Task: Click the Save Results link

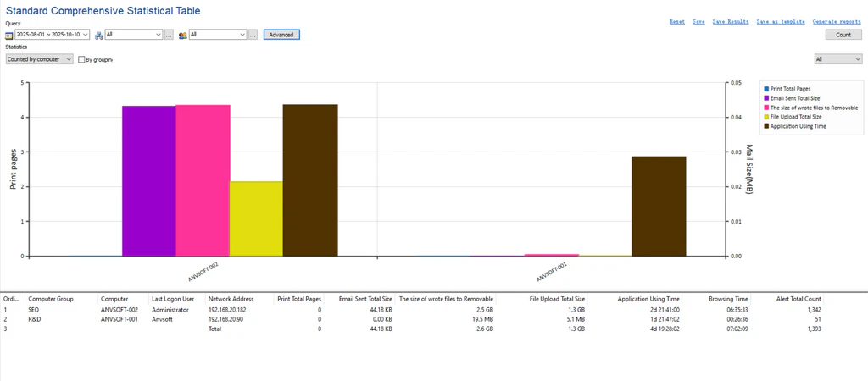Action: tap(731, 21)
